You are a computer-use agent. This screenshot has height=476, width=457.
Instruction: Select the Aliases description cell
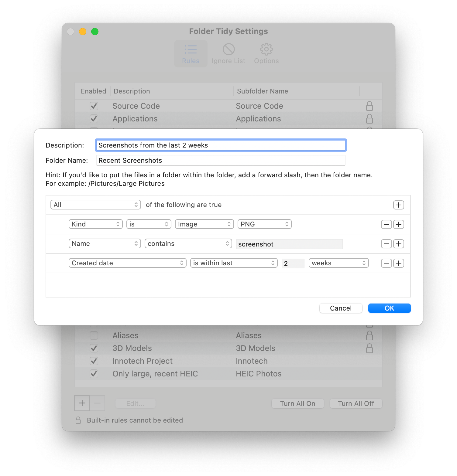(125, 335)
